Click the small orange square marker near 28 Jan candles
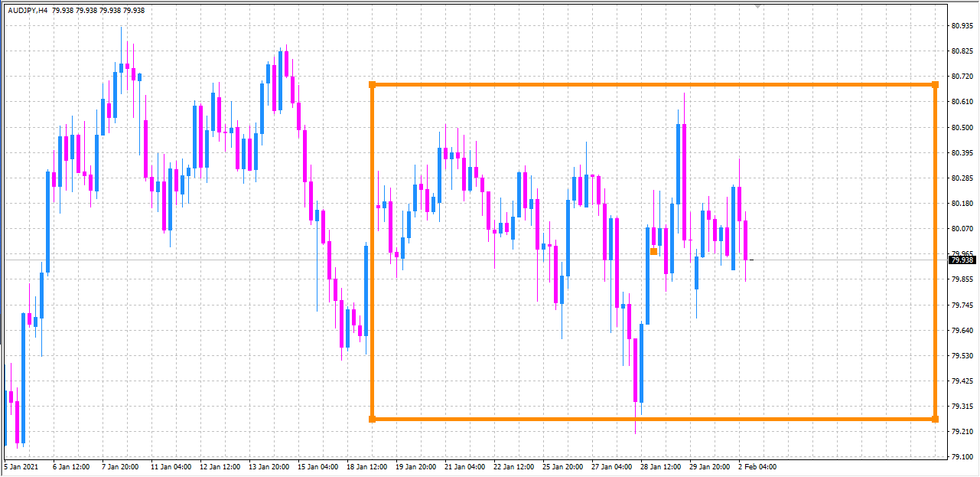The image size is (980, 477). coord(653,251)
